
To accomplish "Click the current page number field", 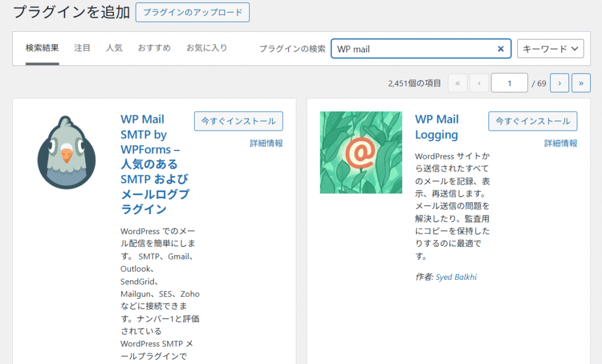I will 509,84.
